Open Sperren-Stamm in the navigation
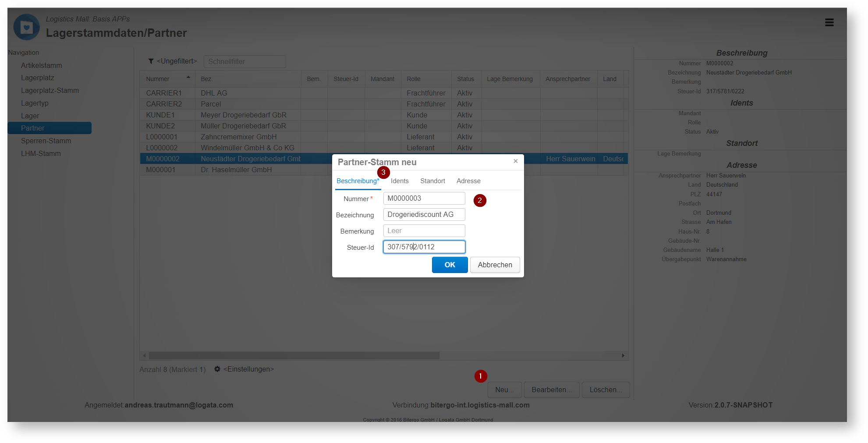868x443 pixels. point(46,141)
